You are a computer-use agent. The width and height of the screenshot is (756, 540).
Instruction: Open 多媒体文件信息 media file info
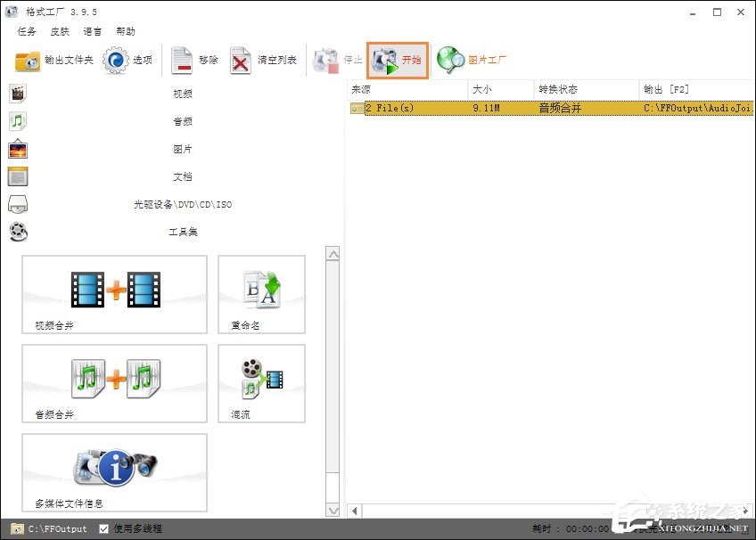point(114,473)
